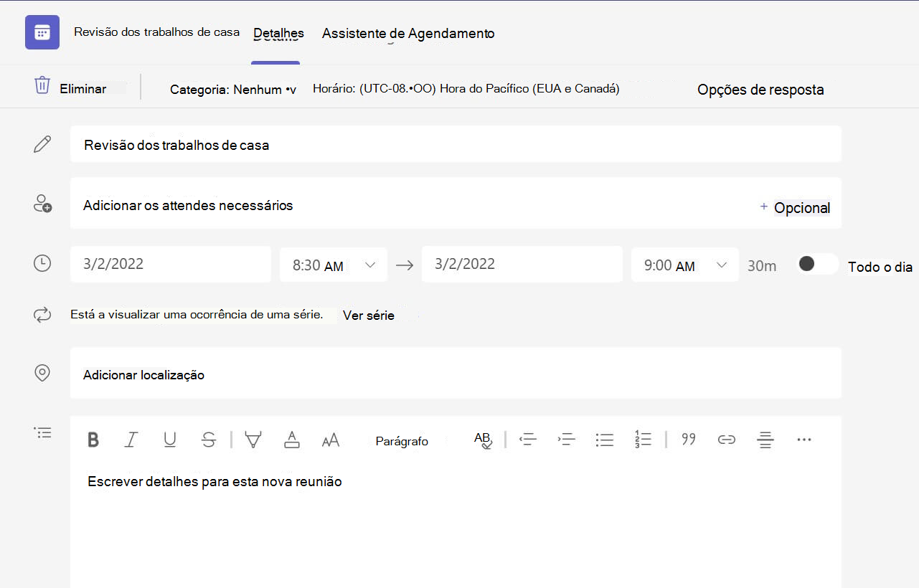Screen dimensions: 919x588
Task: Toggle bold formatting
Action: (93, 440)
